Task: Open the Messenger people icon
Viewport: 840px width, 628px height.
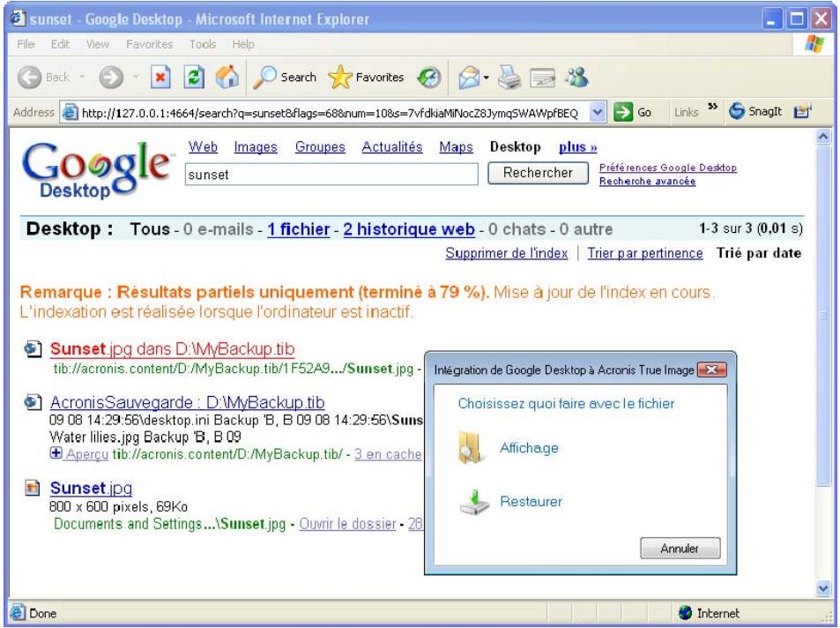Action: tap(577, 78)
